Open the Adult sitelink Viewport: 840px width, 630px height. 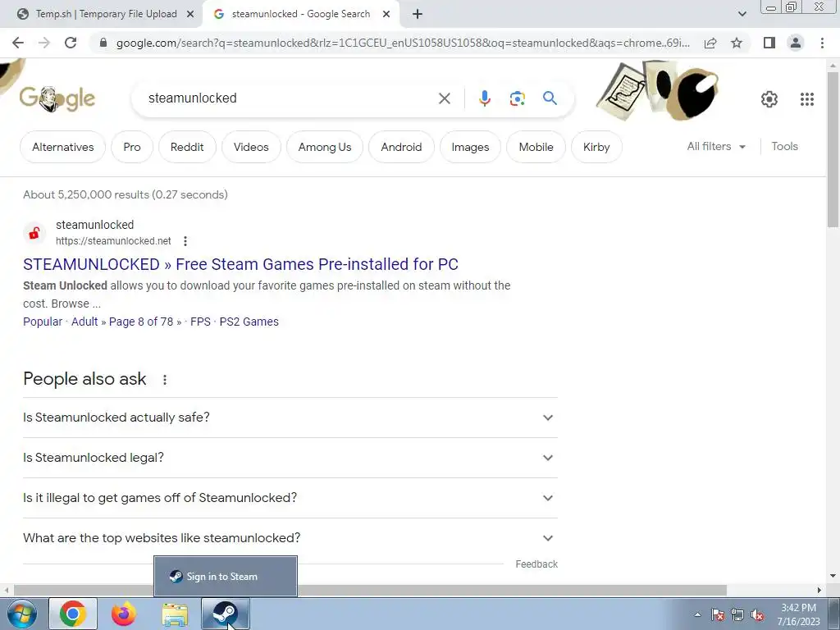(84, 322)
